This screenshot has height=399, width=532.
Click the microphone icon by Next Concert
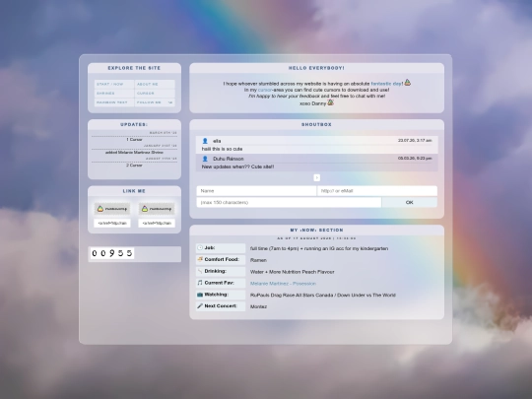(200, 305)
